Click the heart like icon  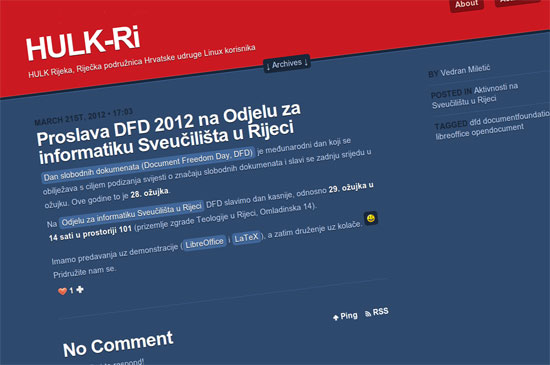click(x=62, y=291)
